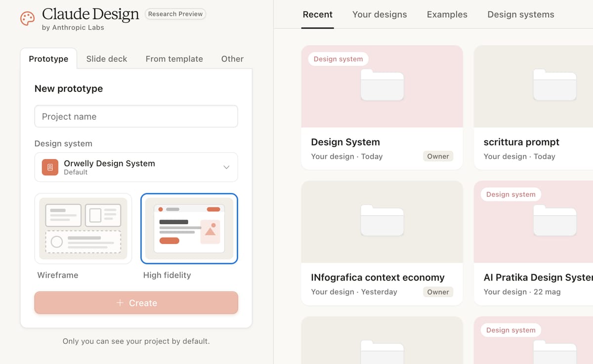This screenshot has width=593, height=364.
Task: Click the Create button
Action: pyautogui.click(x=136, y=303)
